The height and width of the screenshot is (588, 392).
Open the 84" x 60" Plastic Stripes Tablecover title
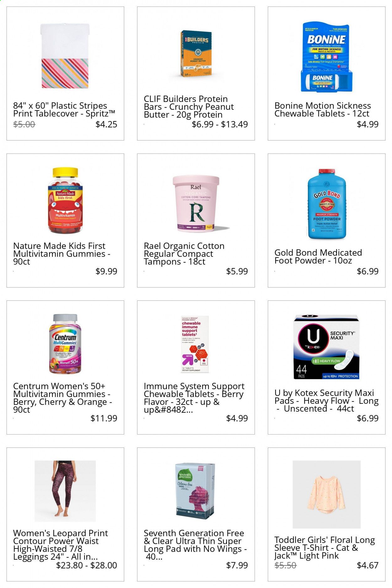64,109
